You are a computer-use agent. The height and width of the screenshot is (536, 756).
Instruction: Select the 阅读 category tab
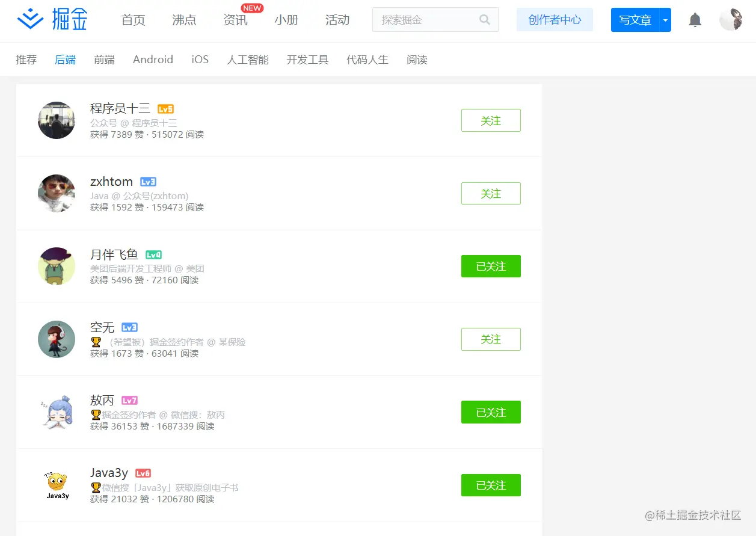click(x=417, y=60)
